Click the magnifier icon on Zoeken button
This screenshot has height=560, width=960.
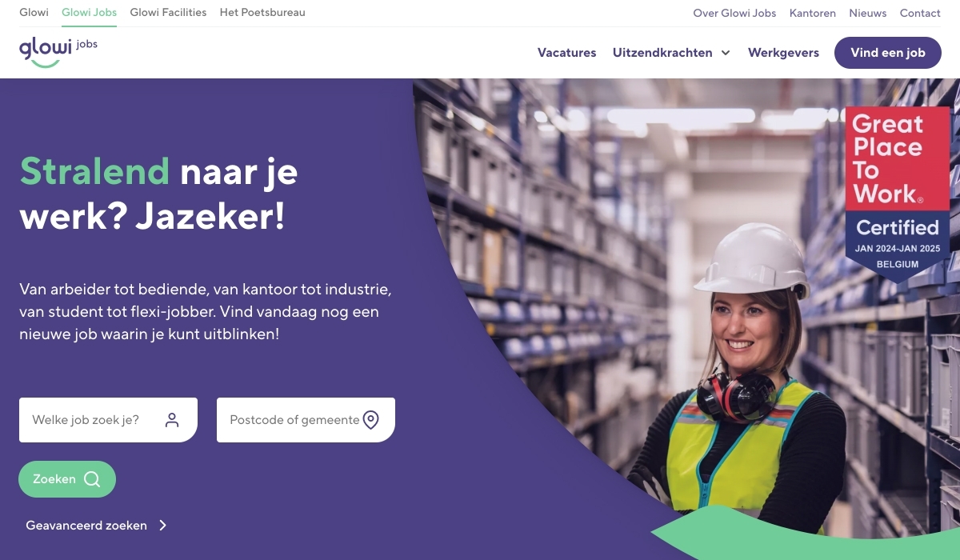tap(92, 479)
